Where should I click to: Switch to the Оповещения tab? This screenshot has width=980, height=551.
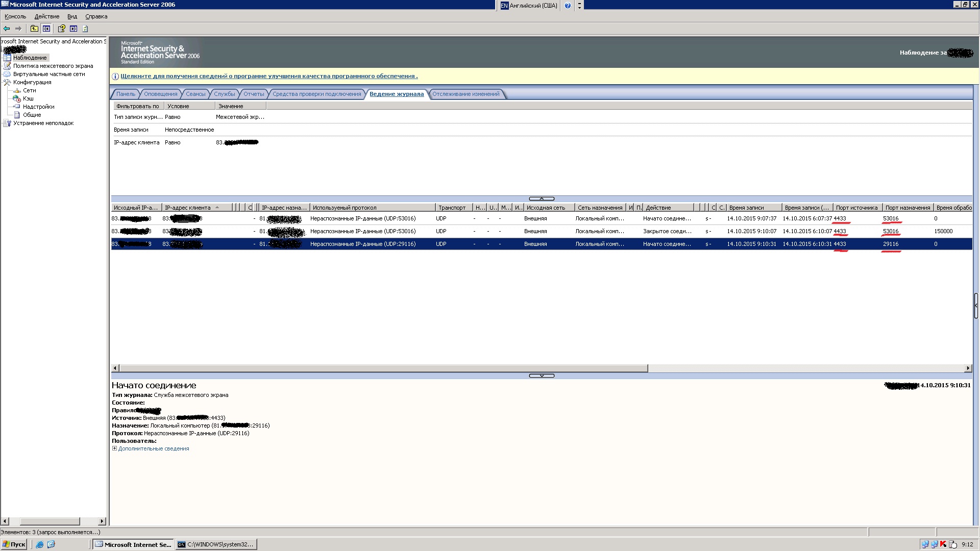click(160, 94)
